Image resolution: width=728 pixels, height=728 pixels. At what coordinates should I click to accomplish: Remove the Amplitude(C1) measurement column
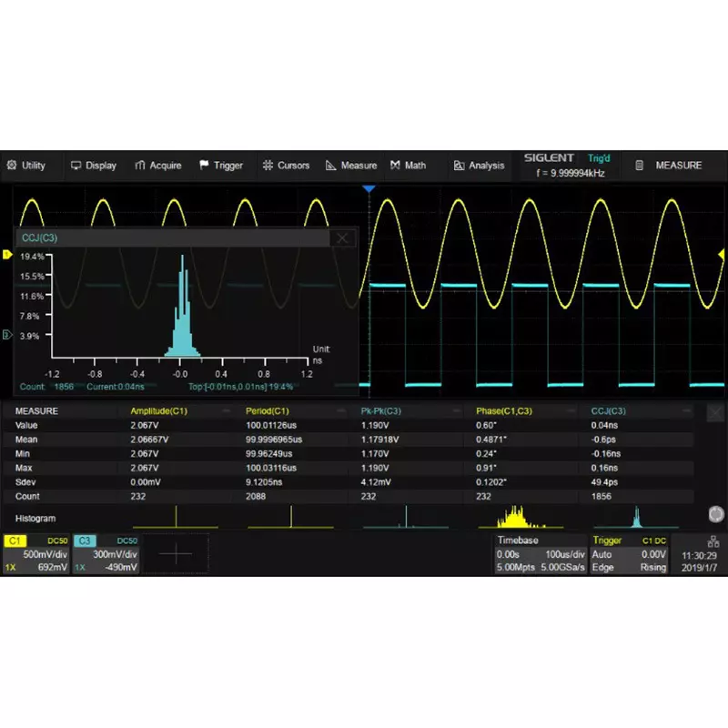[x=226, y=411]
